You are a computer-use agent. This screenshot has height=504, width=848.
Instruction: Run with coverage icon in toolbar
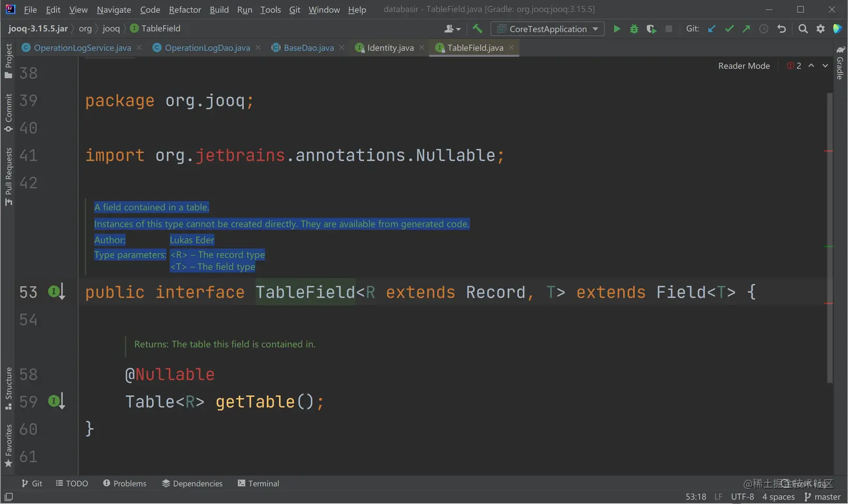pyautogui.click(x=651, y=29)
